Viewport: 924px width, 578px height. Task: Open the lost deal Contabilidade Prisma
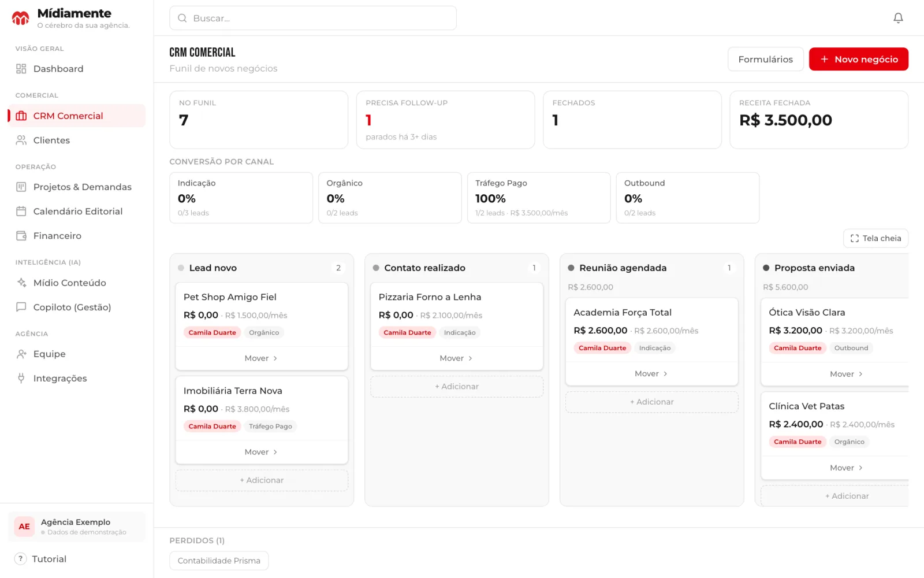[219, 561]
